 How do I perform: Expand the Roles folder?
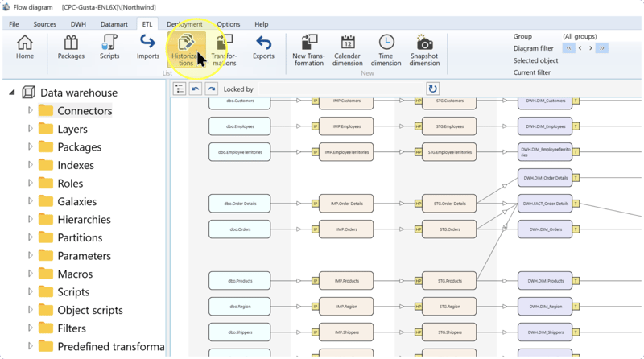click(30, 183)
